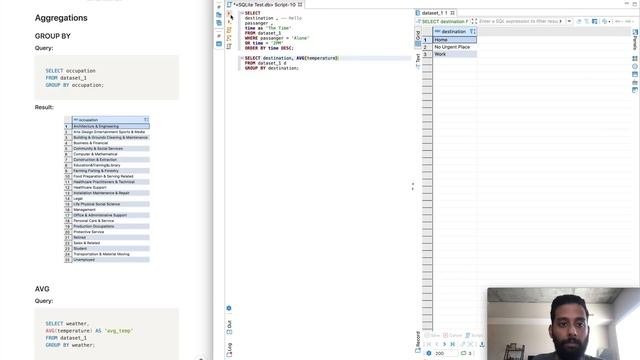Select the dataset_1 1 results tab
The image size is (640, 360).
435,13
